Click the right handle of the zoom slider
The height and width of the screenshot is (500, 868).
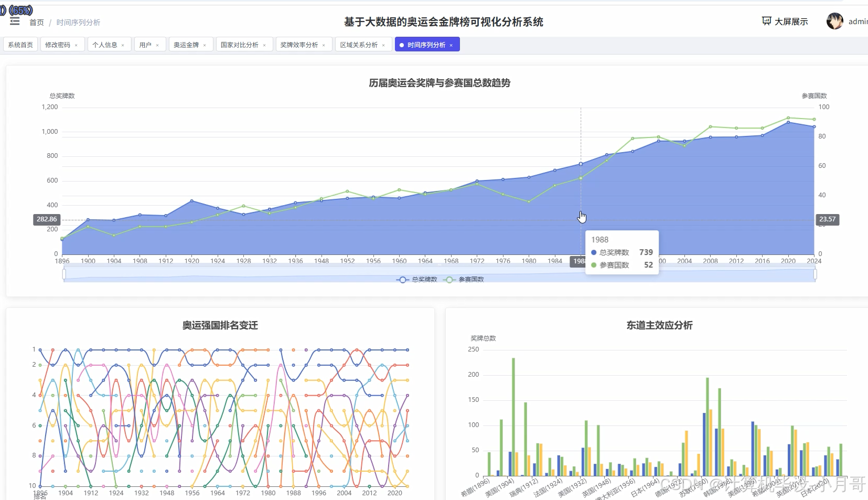pos(815,274)
